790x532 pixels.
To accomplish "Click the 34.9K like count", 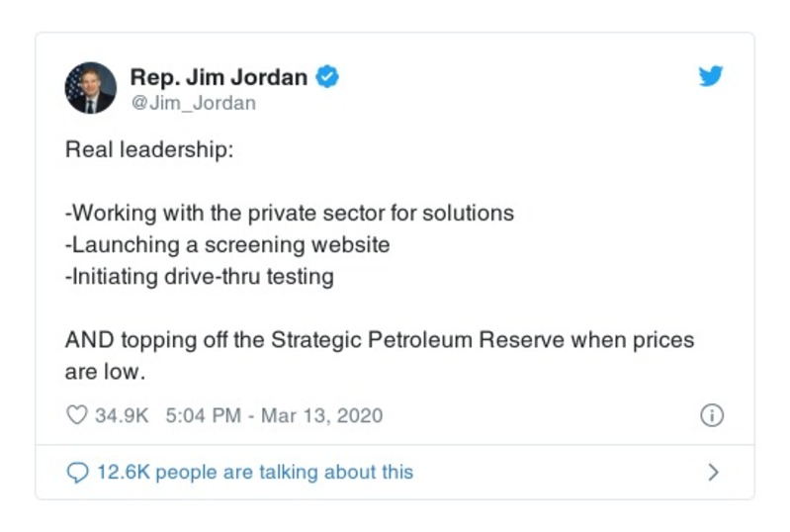I will click(121, 415).
